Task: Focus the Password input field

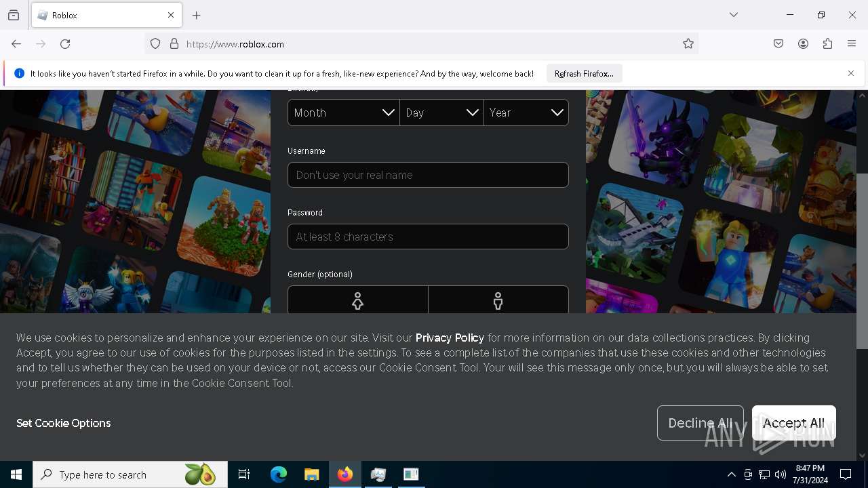Action: 428,237
